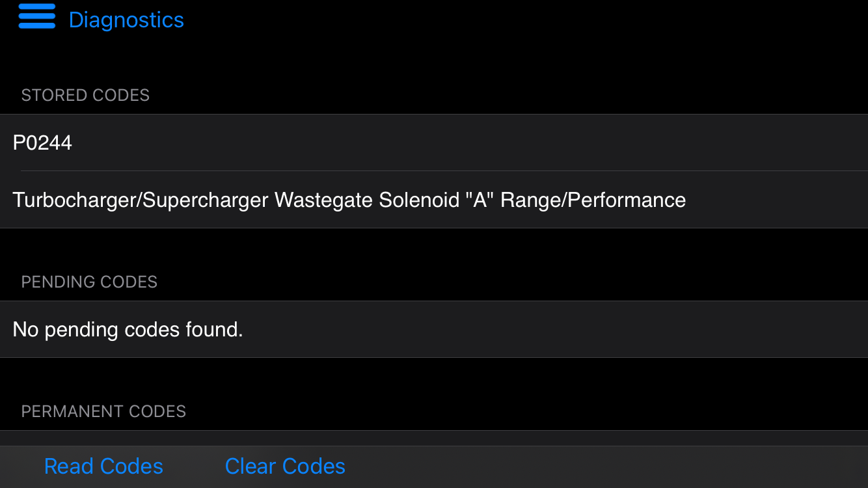Open the Turbocharger/Supercharger Wastegate Solenoid description

pyautogui.click(x=434, y=200)
